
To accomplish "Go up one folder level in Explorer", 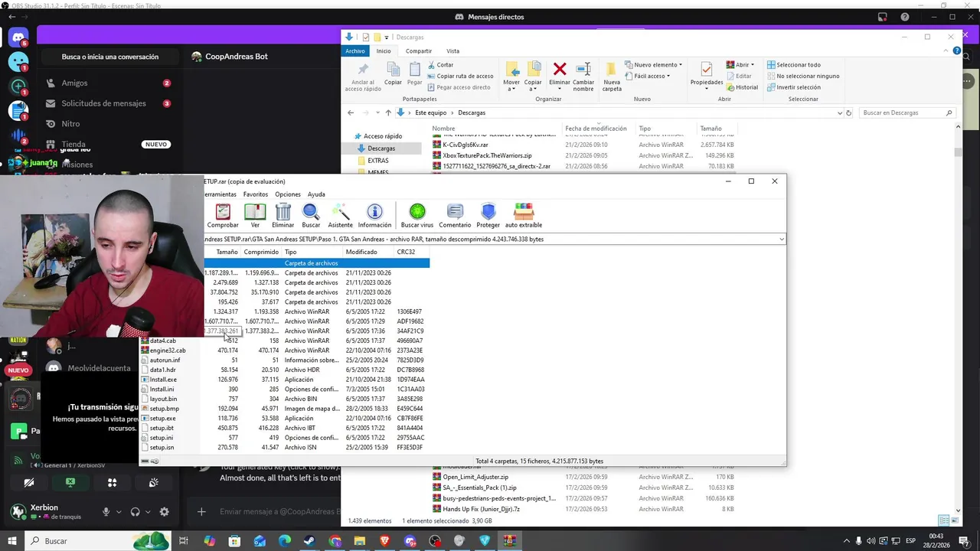I will click(388, 112).
